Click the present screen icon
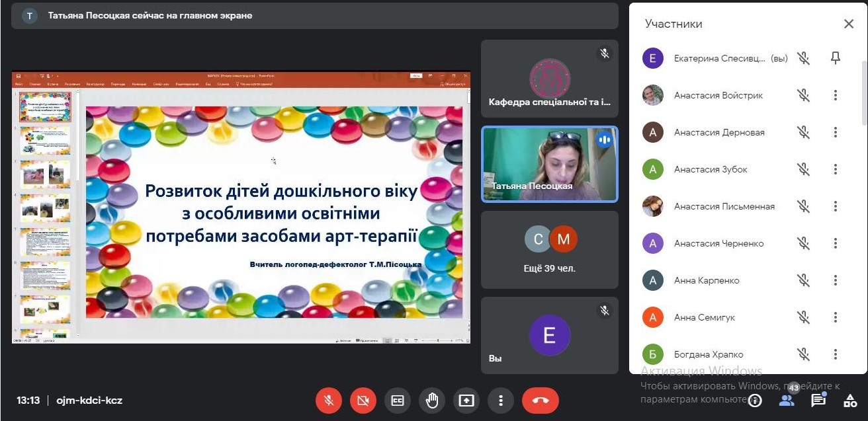Image resolution: width=868 pixels, height=421 pixels. pos(466,401)
